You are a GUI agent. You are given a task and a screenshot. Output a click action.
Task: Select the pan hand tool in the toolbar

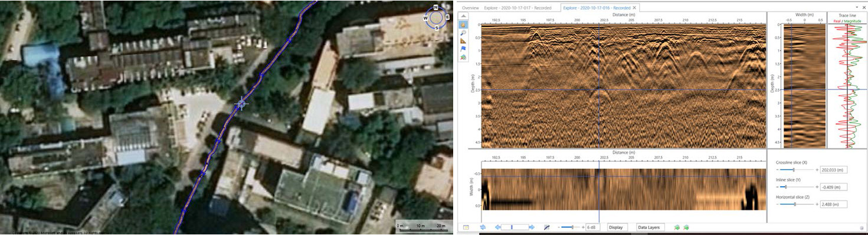(463, 25)
